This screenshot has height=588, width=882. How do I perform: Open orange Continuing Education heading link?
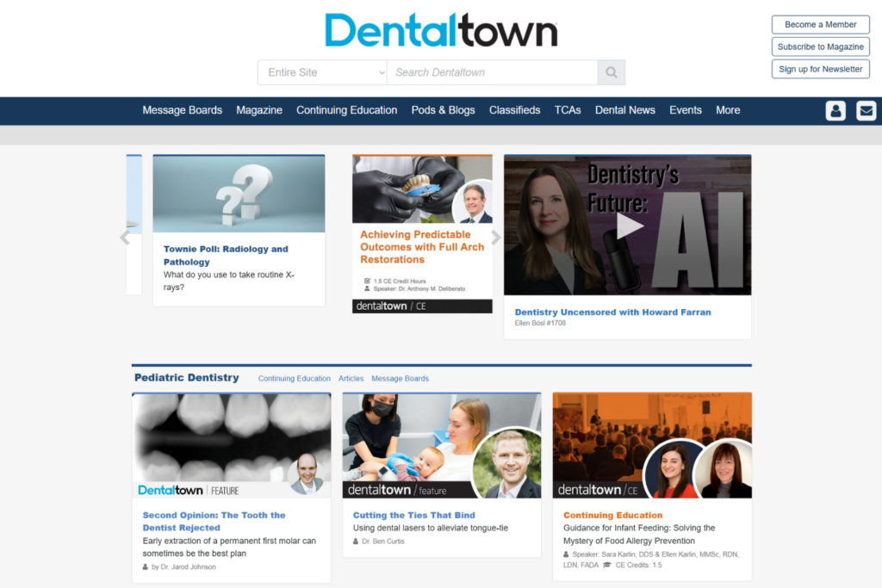(x=612, y=515)
